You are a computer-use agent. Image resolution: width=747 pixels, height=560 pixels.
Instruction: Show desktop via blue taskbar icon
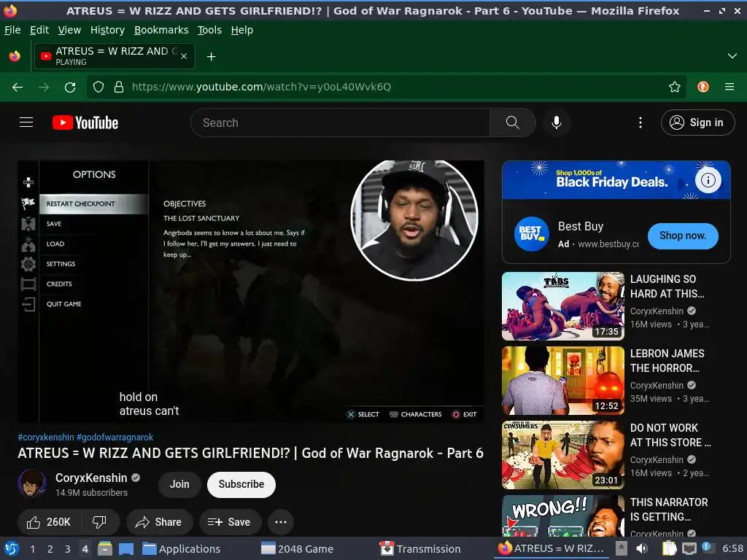[125, 548]
